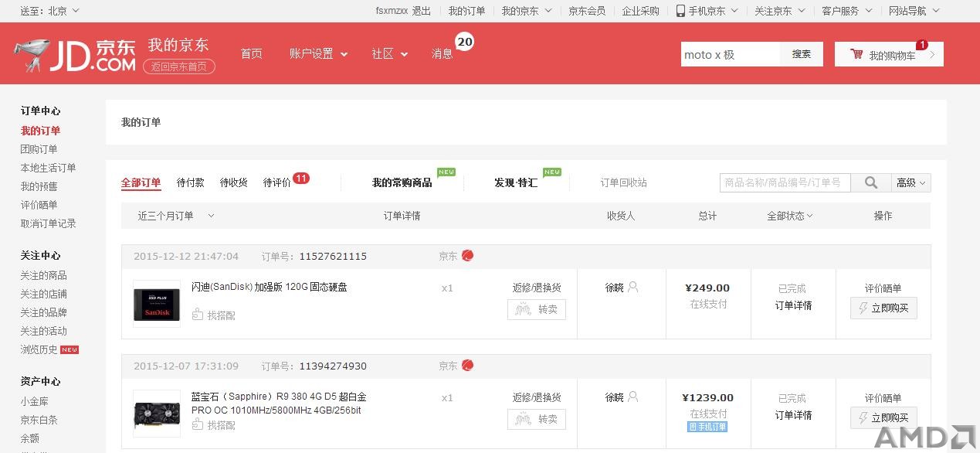This screenshot has height=453, width=980.
Task: Click 返修/退换货 on Sapphire order
Action: [x=537, y=397]
